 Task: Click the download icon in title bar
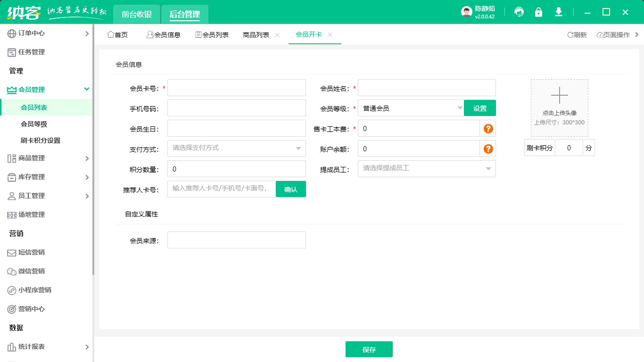point(559,12)
